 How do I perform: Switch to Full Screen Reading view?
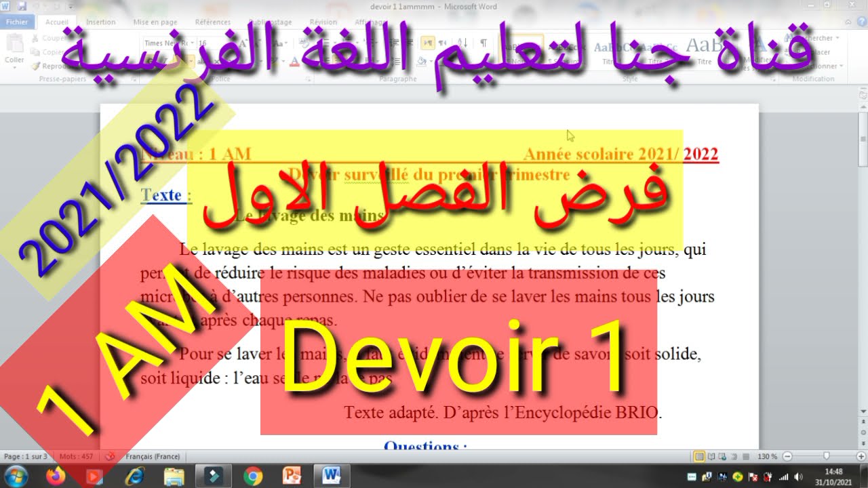click(712, 456)
